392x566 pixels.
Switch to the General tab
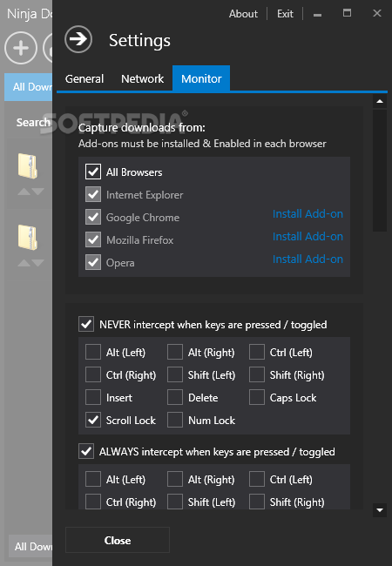pos(84,78)
